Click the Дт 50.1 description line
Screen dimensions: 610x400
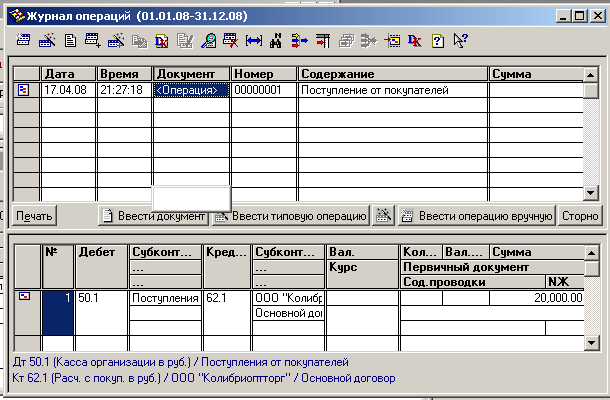181,362
